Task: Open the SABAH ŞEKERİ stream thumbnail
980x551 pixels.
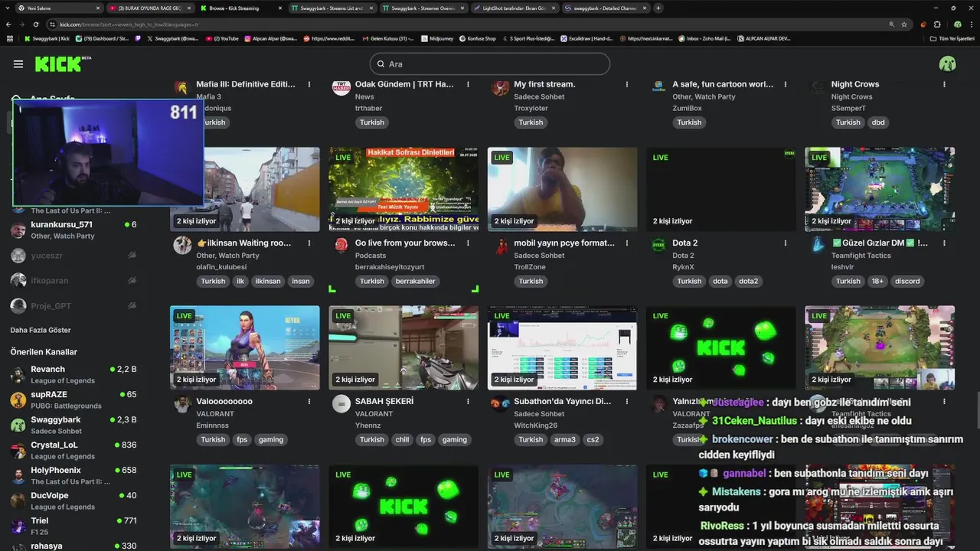Action: tap(403, 348)
